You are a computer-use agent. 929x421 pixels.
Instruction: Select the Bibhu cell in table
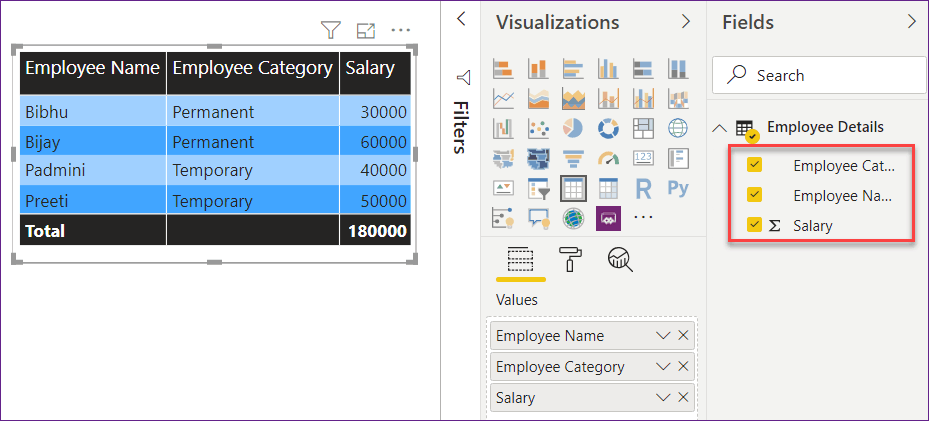tap(93, 112)
